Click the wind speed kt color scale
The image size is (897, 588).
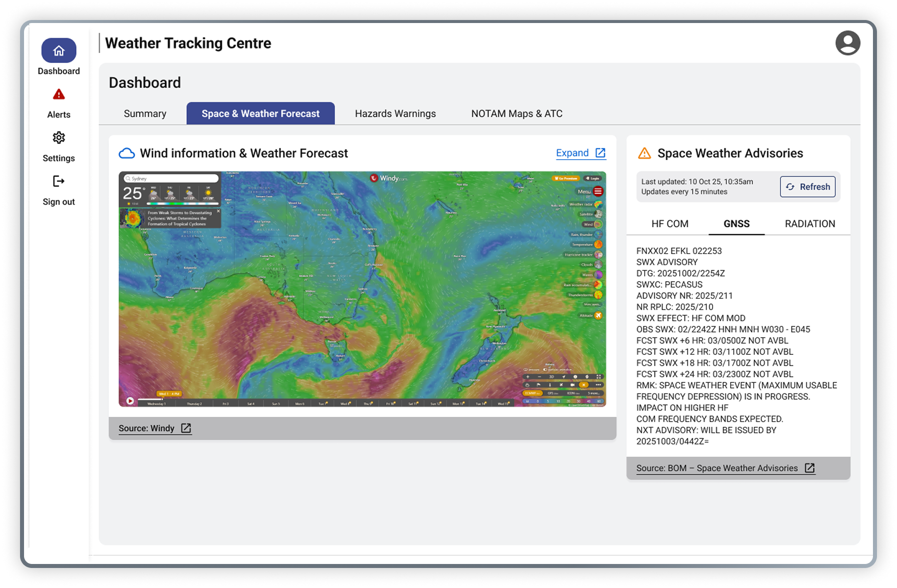click(563, 401)
